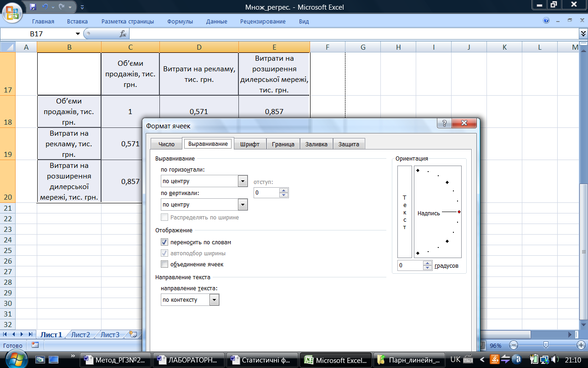Viewport: 588px width, 368px height.
Task: Open Метод_РГЗ№2 Word taskbar button
Action: (116, 360)
